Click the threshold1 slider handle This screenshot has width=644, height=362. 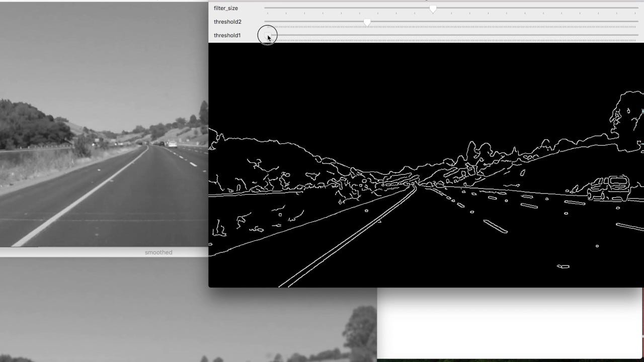268,36
